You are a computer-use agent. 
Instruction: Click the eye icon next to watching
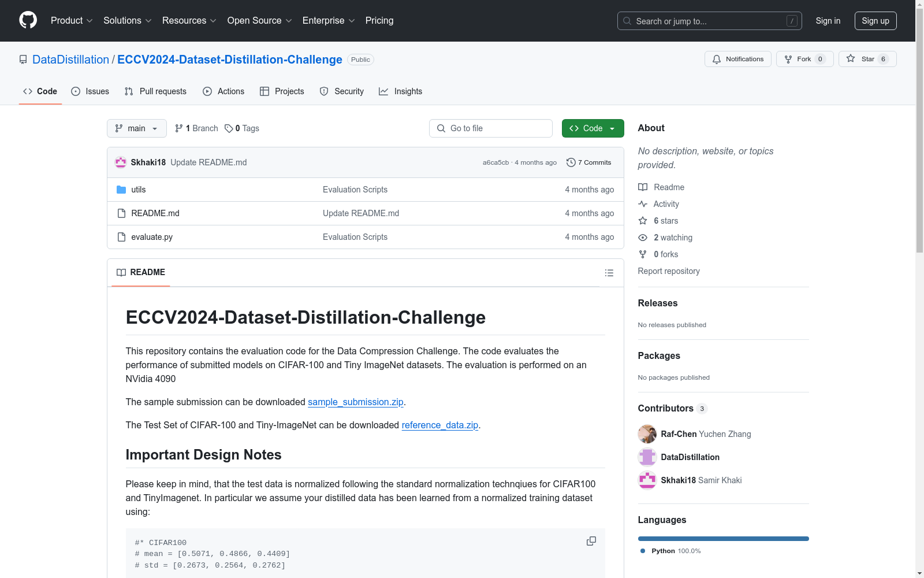pyautogui.click(x=643, y=238)
